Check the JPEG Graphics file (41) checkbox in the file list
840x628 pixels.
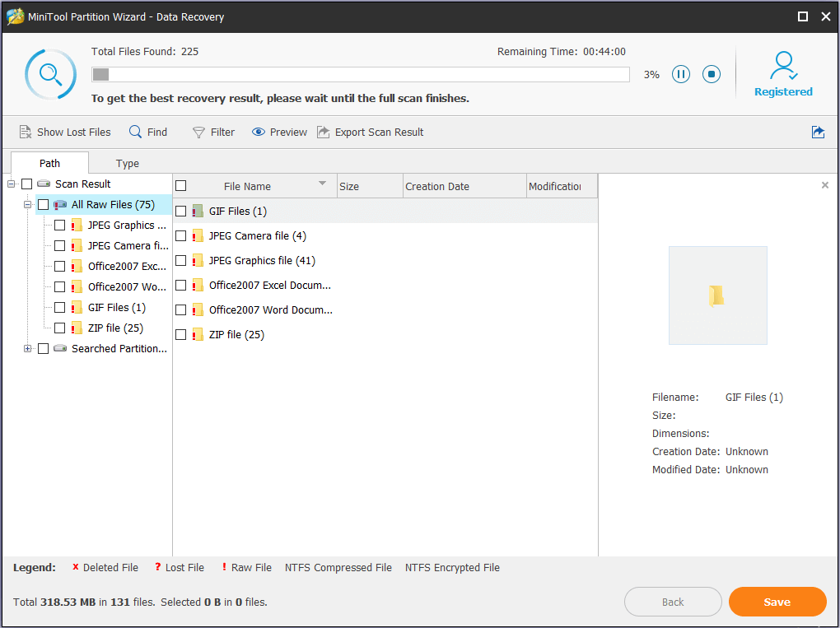point(181,261)
